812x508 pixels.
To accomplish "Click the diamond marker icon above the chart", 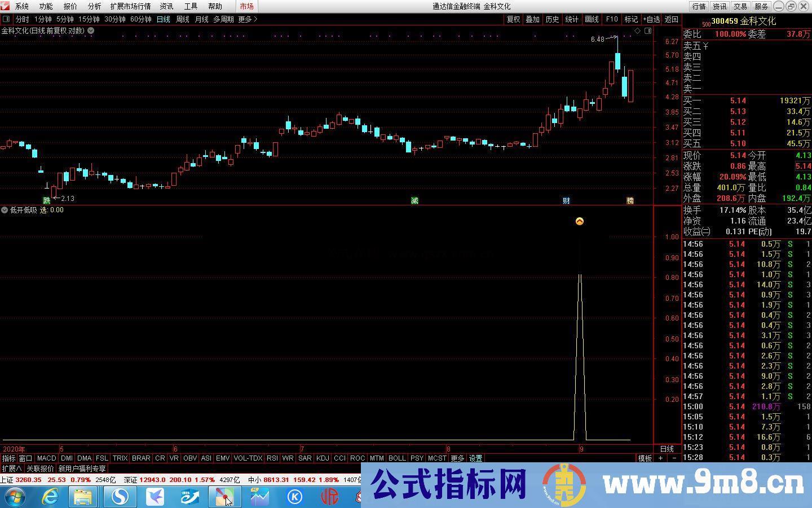I will tap(638, 31).
